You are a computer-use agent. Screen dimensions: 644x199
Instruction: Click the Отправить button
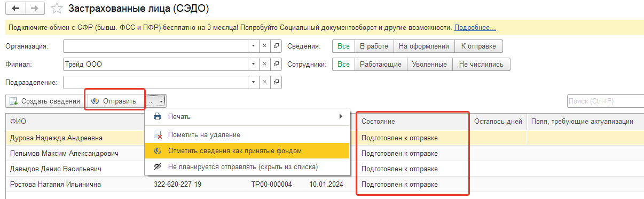coord(116,101)
